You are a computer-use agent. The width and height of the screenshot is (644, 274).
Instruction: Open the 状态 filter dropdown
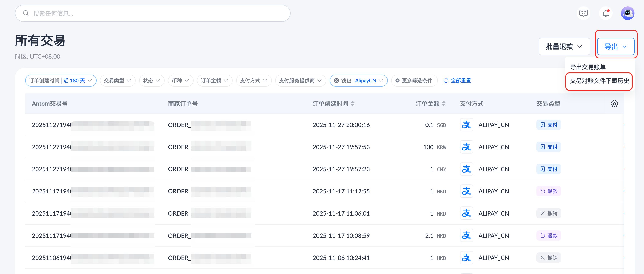(151, 81)
